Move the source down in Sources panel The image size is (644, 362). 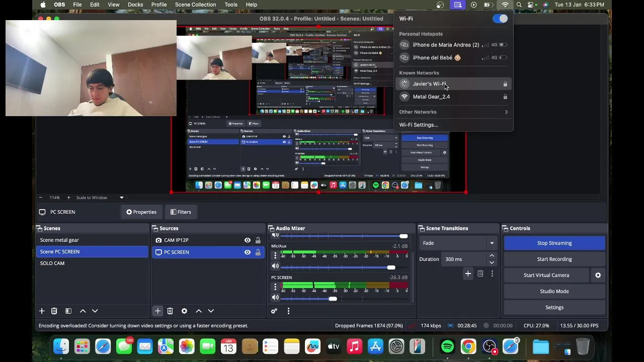point(211,311)
